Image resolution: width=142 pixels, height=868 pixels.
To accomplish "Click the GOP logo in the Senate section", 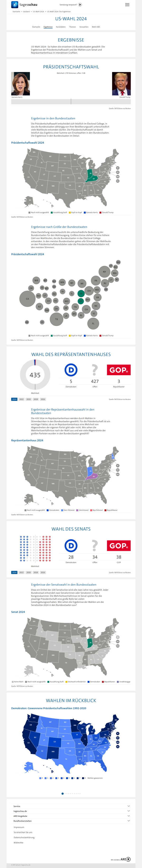I will point(118,546).
